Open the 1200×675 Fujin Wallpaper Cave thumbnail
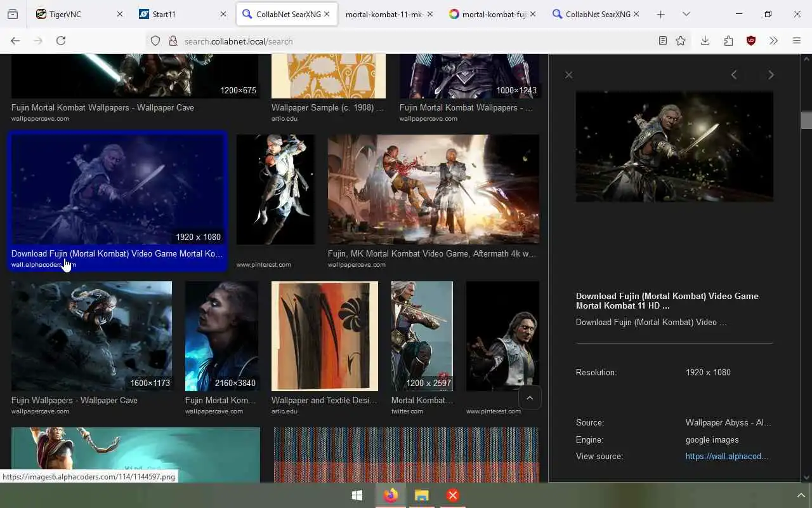Viewport: 812px width, 508px height. coord(134,76)
